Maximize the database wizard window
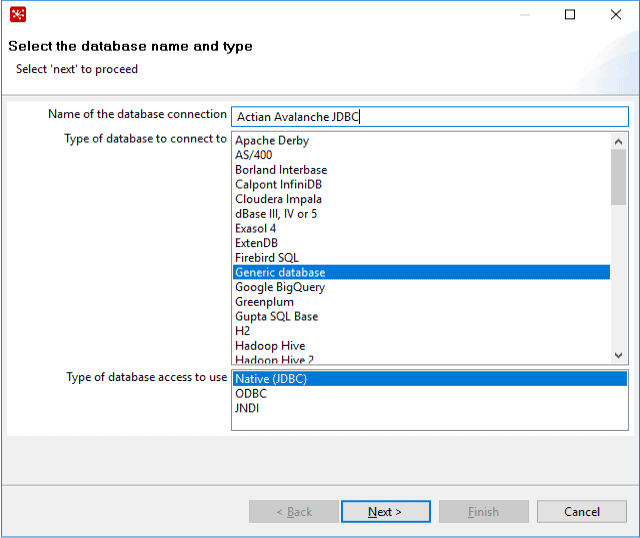Image resolution: width=640 pixels, height=538 pixels. pos(570,15)
